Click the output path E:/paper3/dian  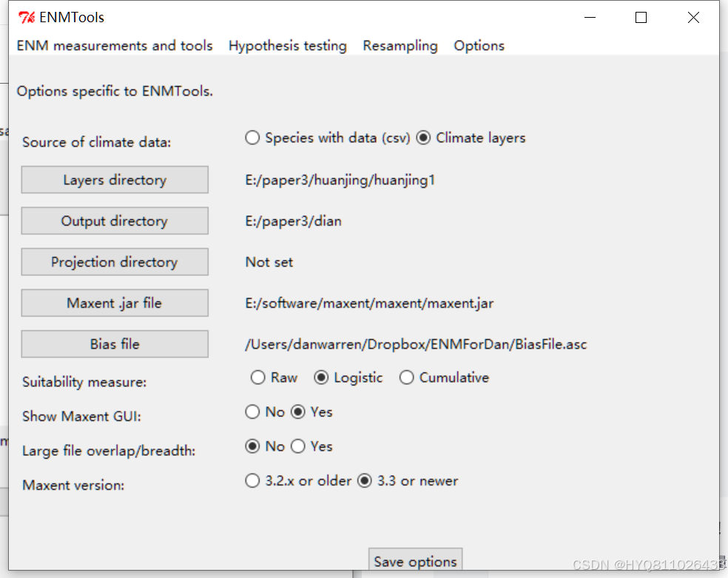294,221
